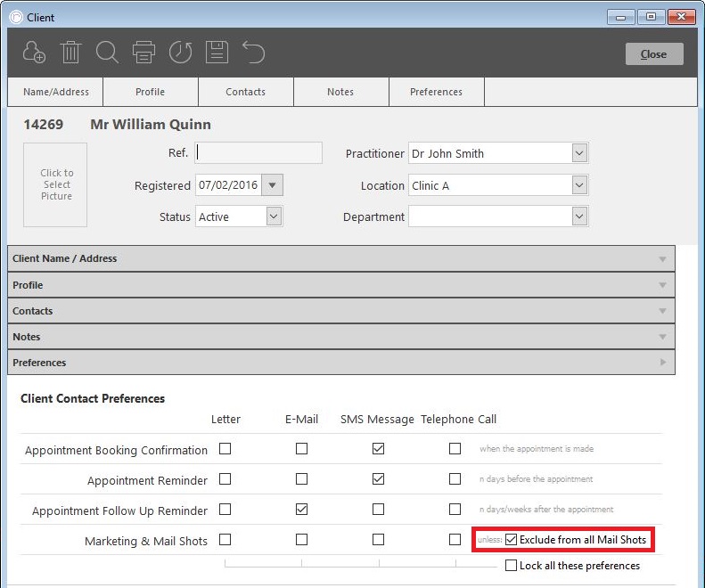Minimize the Client window

tap(621, 17)
